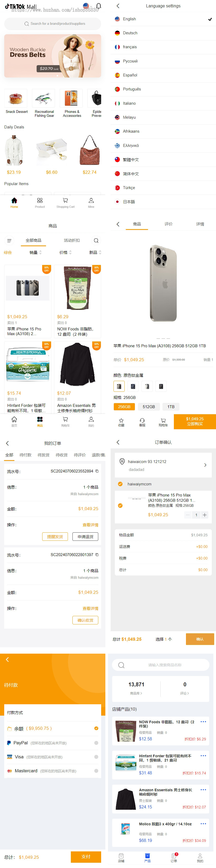
Task: Go back from 订单确认 page
Action: (x=118, y=442)
